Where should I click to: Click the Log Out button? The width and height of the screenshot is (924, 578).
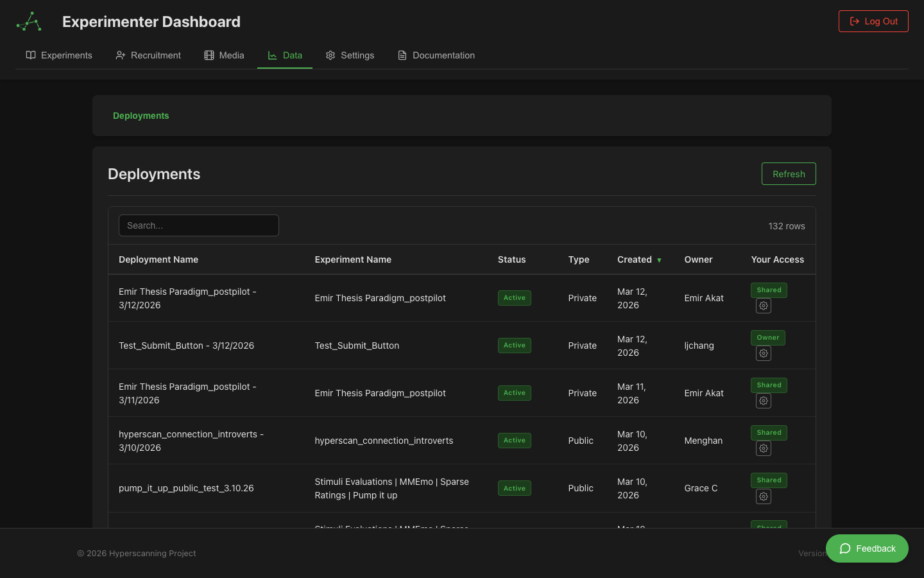pyautogui.click(x=873, y=21)
